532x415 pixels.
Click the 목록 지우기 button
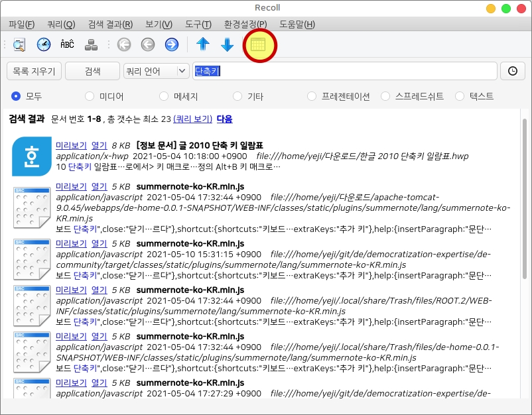point(34,71)
